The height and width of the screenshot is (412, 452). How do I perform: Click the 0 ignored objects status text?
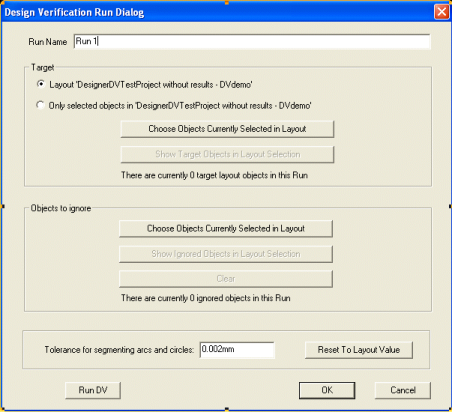pos(206,298)
